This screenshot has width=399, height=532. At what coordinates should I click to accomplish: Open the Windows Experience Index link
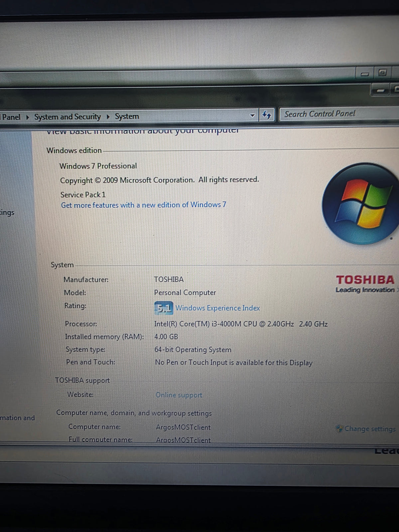click(217, 308)
